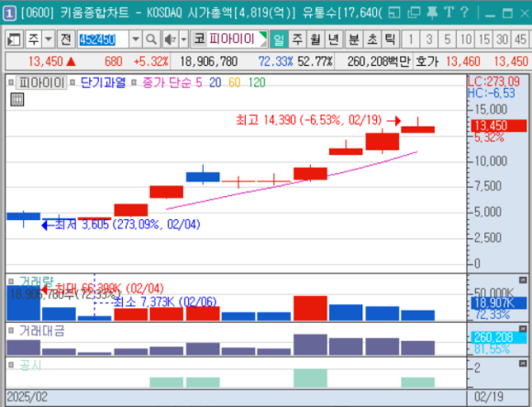The height and width of the screenshot is (407, 532).
Task: Click the T font size icon
Action: [449, 13]
